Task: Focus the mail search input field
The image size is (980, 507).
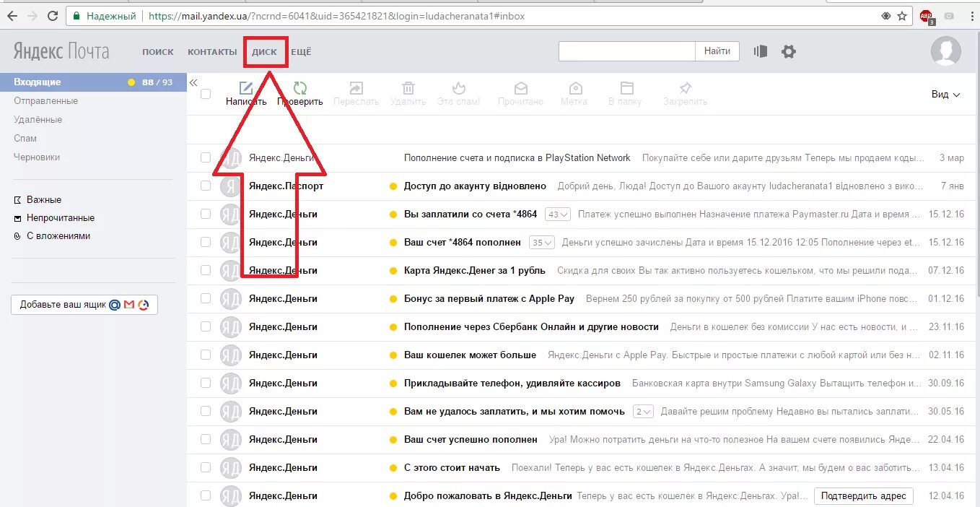Action: [x=627, y=51]
